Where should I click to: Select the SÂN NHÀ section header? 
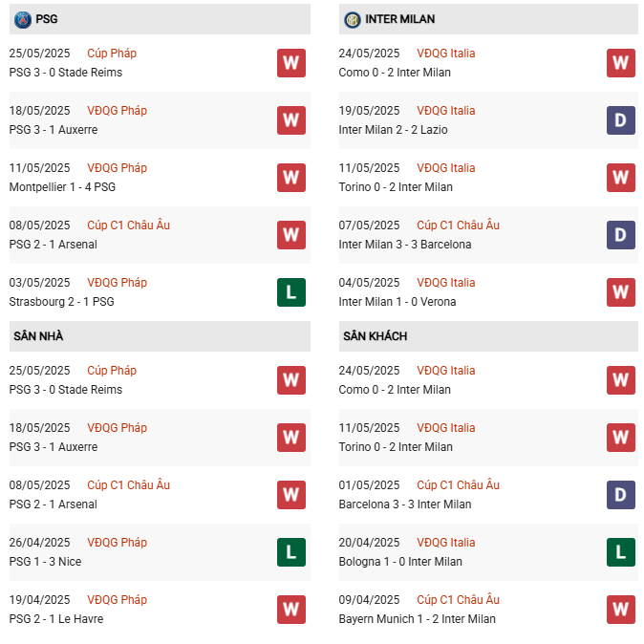160,336
